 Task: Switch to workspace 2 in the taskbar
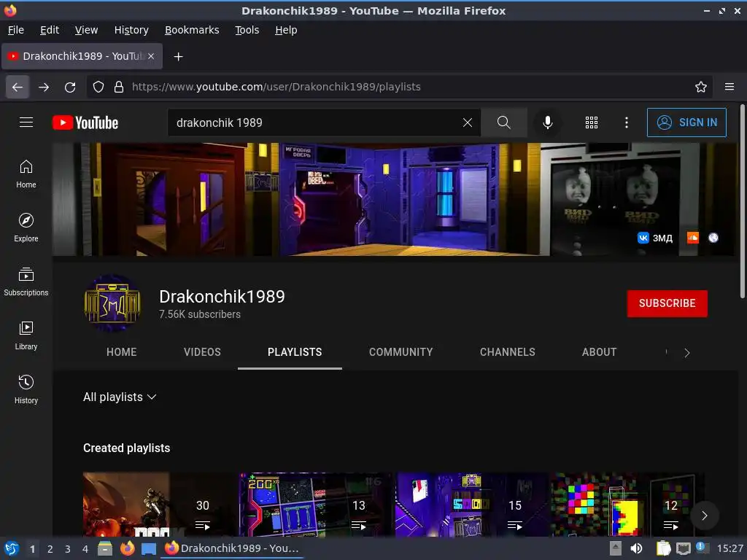click(50, 549)
